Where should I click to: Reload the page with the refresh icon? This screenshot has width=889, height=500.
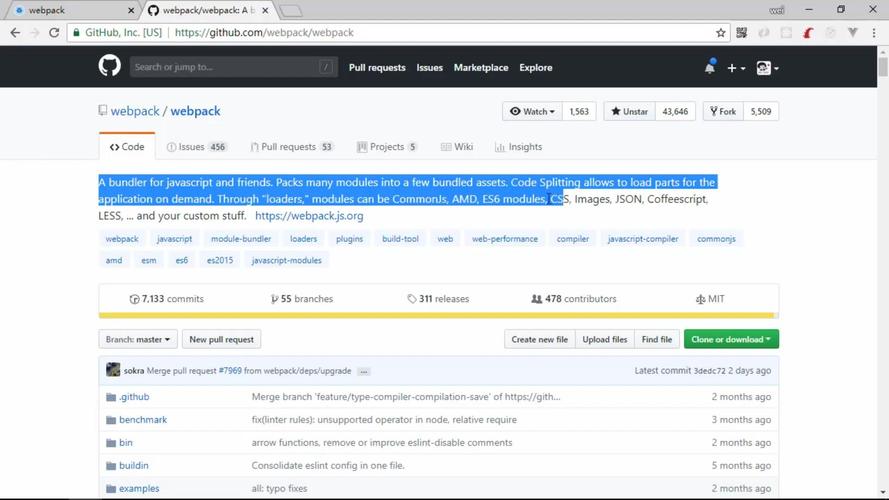click(x=54, y=33)
